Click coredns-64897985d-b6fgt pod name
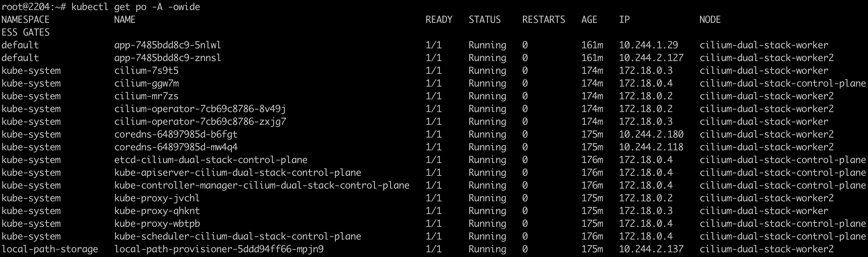 point(176,135)
